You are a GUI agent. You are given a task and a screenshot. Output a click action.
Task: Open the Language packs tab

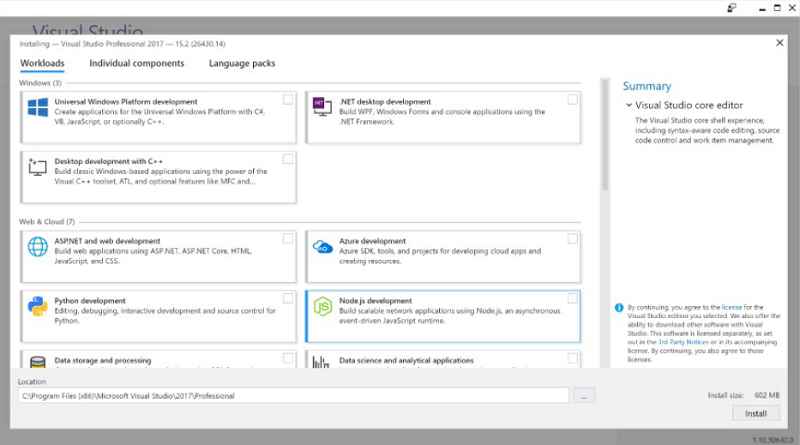coord(242,63)
